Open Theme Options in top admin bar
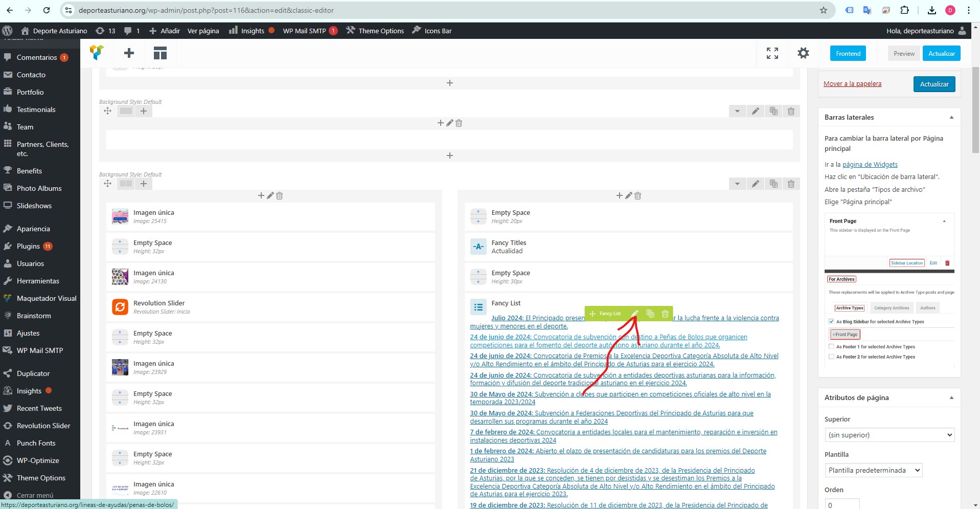 point(375,31)
